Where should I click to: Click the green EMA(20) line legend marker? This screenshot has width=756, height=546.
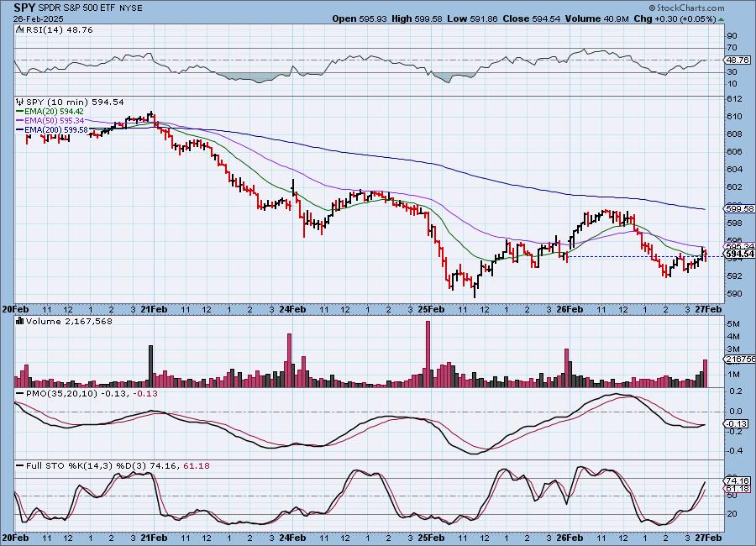(x=20, y=112)
